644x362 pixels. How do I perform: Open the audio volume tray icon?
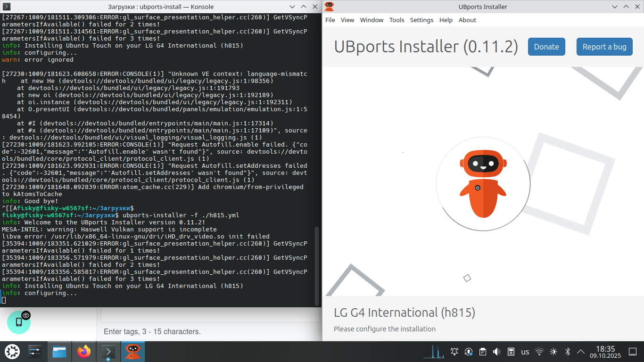coord(496,352)
